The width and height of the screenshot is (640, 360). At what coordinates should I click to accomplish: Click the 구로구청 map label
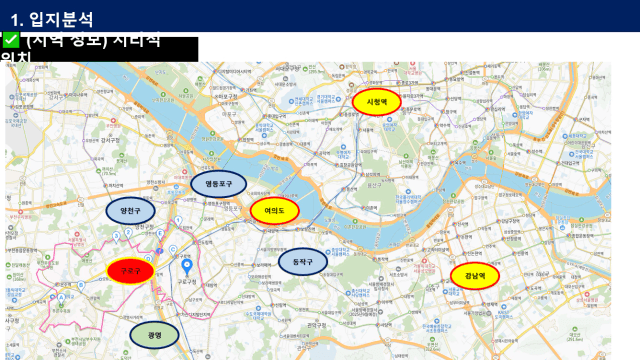click(187, 282)
